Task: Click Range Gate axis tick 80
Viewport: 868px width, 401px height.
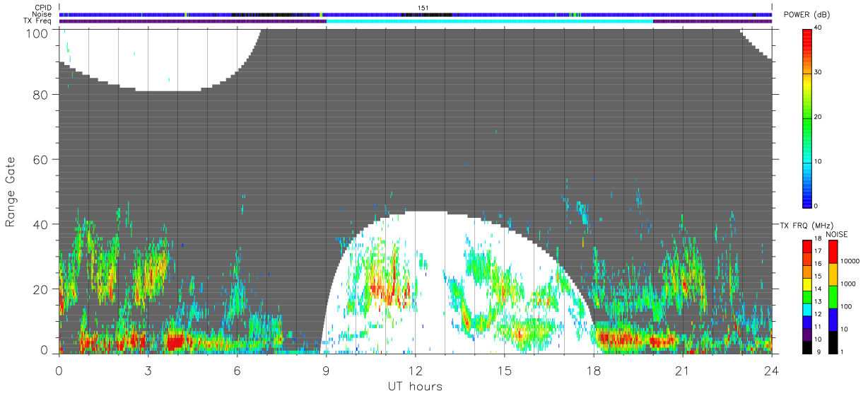Action: 42,95
